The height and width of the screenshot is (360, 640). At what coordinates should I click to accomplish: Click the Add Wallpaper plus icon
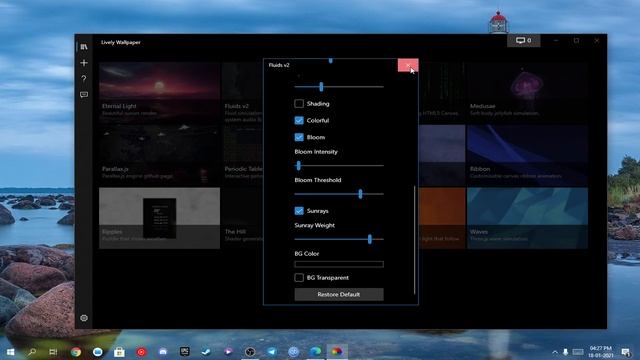84,63
